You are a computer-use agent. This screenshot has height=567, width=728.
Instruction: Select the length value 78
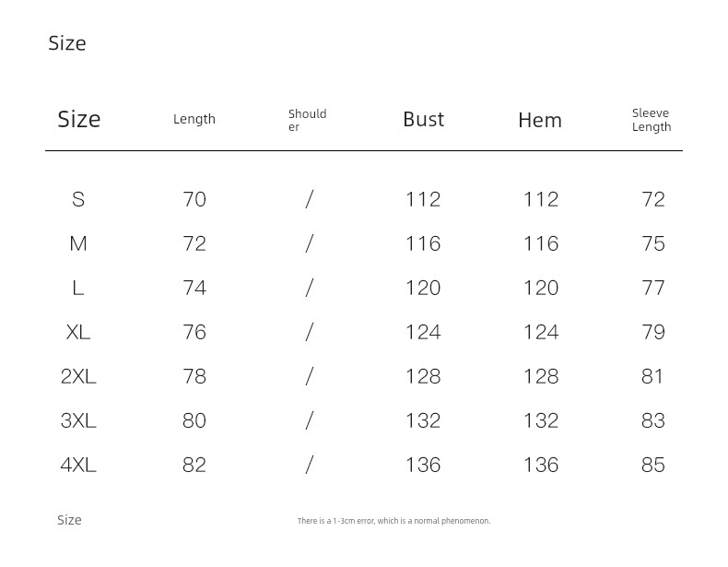tap(194, 376)
